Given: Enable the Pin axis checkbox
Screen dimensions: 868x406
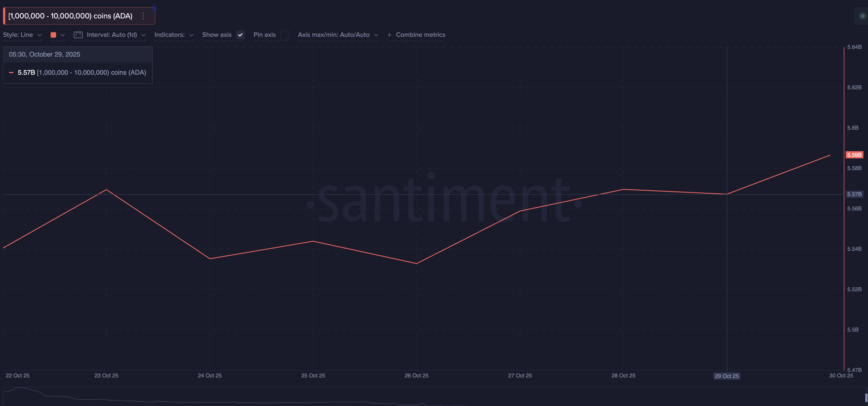Looking at the screenshot, I should [285, 35].
